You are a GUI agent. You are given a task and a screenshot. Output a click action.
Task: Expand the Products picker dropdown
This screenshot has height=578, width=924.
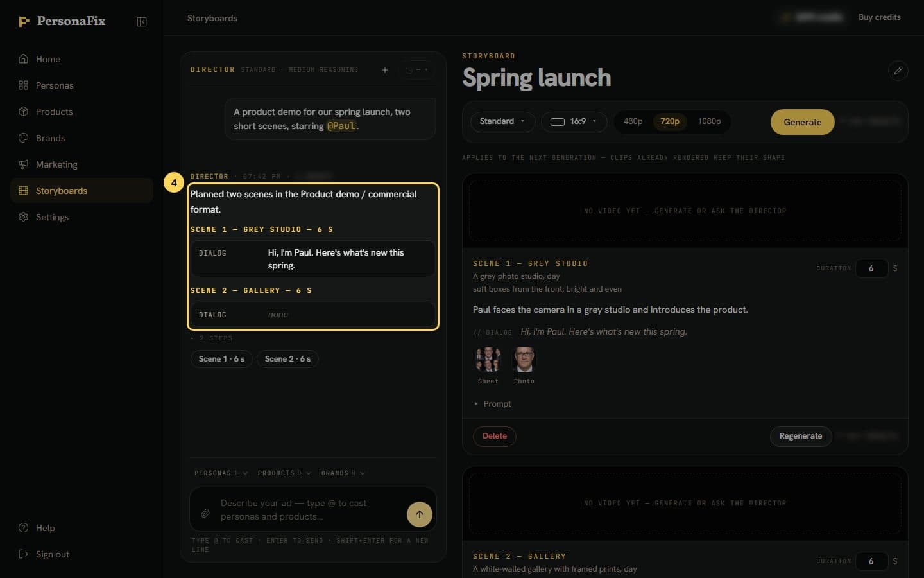pos(284,473)
